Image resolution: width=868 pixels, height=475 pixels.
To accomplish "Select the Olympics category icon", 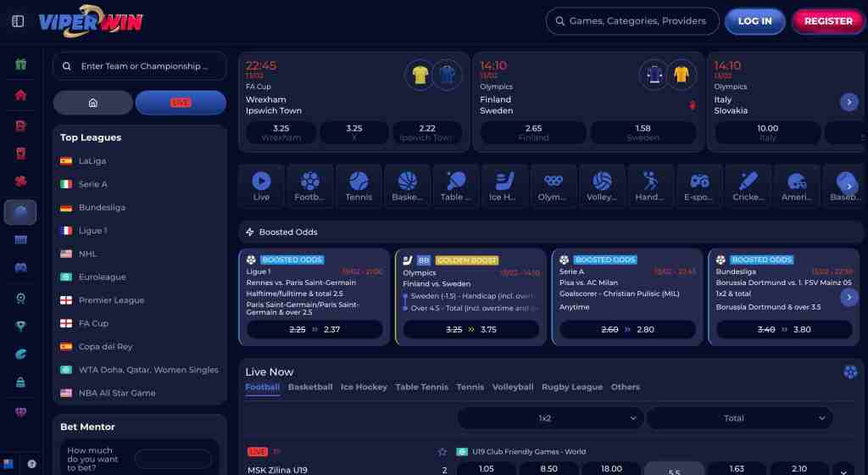I will pos(553,186).
